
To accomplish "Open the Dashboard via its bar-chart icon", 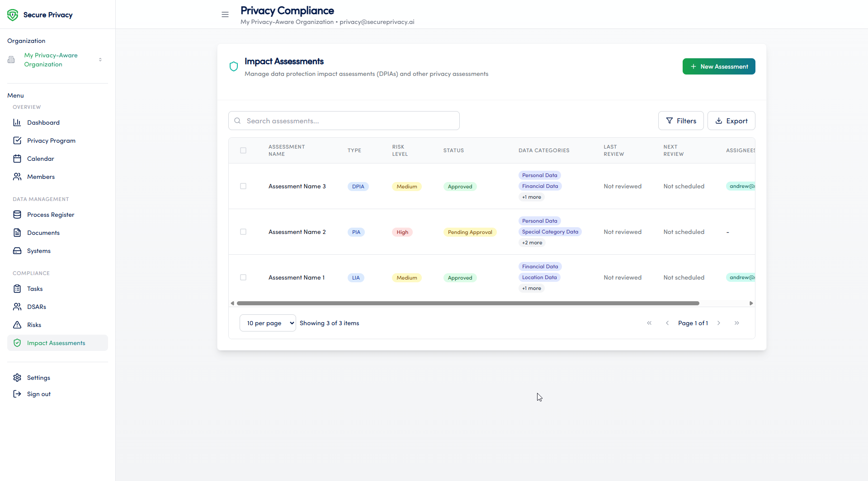I will click(17, 122).
